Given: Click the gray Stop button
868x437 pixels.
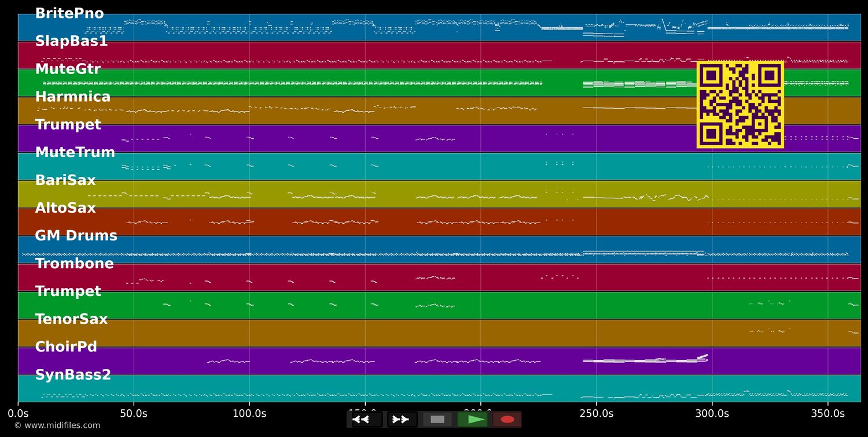Looking at the screenshot, I should click(437, 419).
